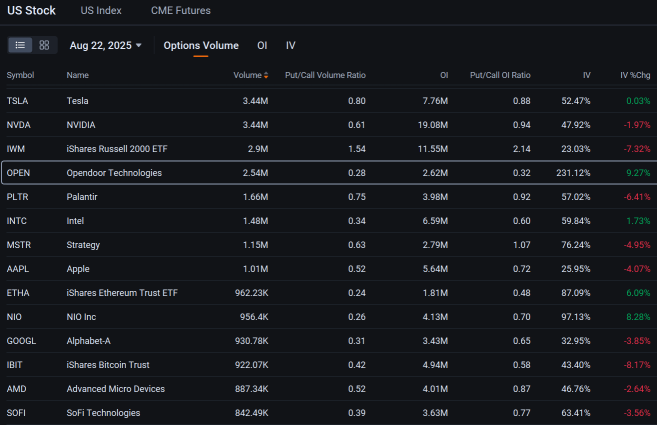Screen dimensions: 657x425
Task: Switch to the US Index tab
Action: click(103, 10)
